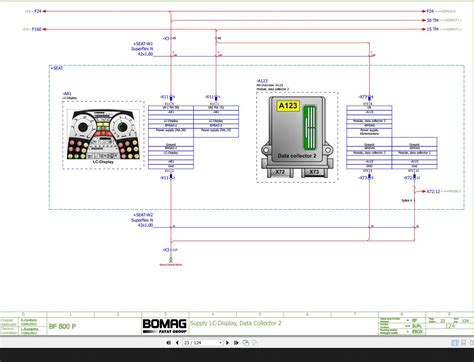The image size is (474, 362).
Task: Open the page number dropdown arrow
Action: (220, 343)
